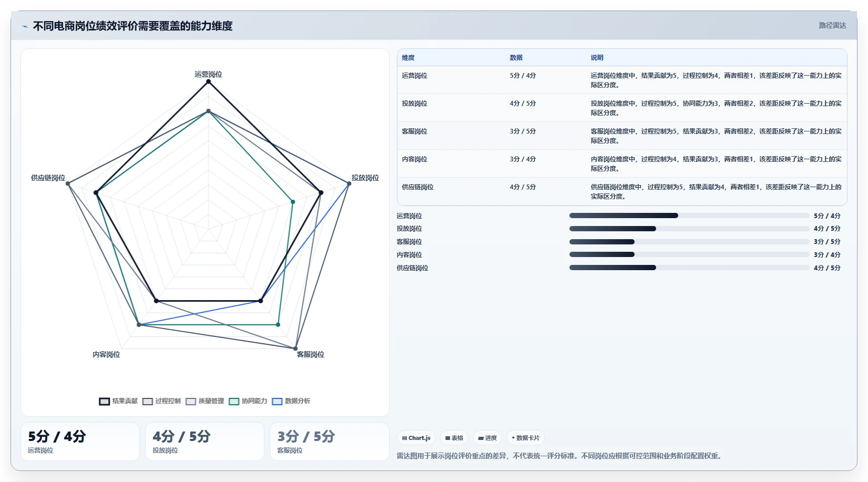Click the 5分 / 4分 value in the 运营岗位 table row
The image size is (868, 482).
pos(523,76)
